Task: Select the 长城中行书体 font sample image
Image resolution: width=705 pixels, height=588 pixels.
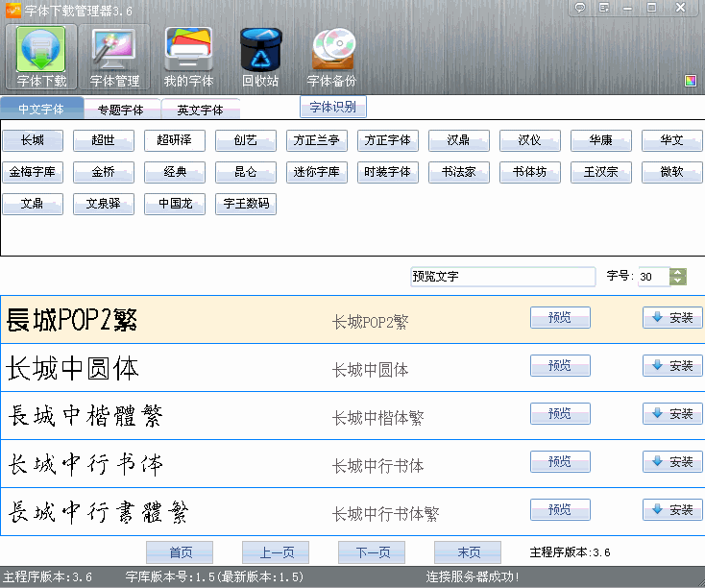Action: click(x=85, y=464)
